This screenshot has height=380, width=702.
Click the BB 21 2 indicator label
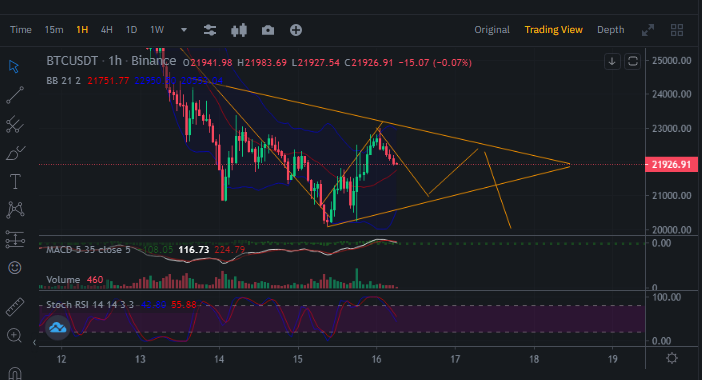64,81
